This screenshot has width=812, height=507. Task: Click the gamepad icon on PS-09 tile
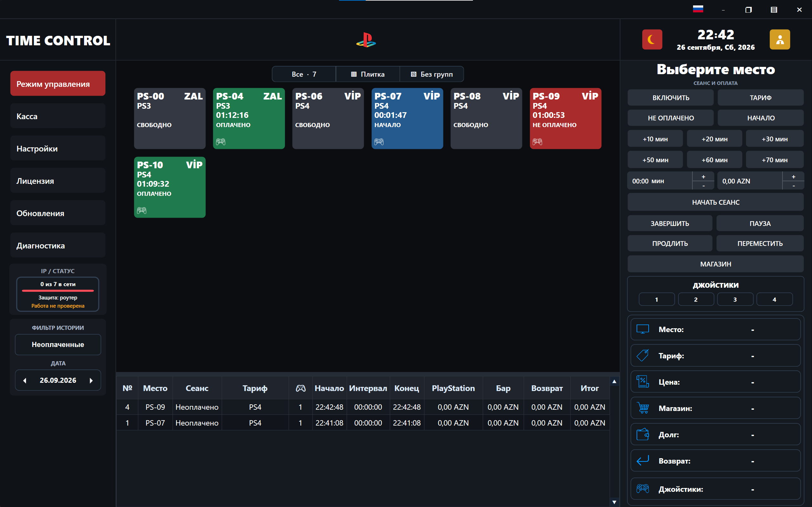(537, 142)
